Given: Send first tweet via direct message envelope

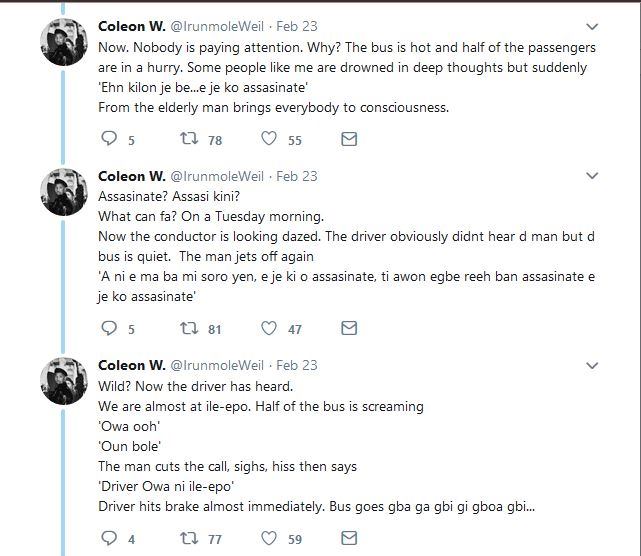Looking at the screenshot, I should [x=349, y=139].
